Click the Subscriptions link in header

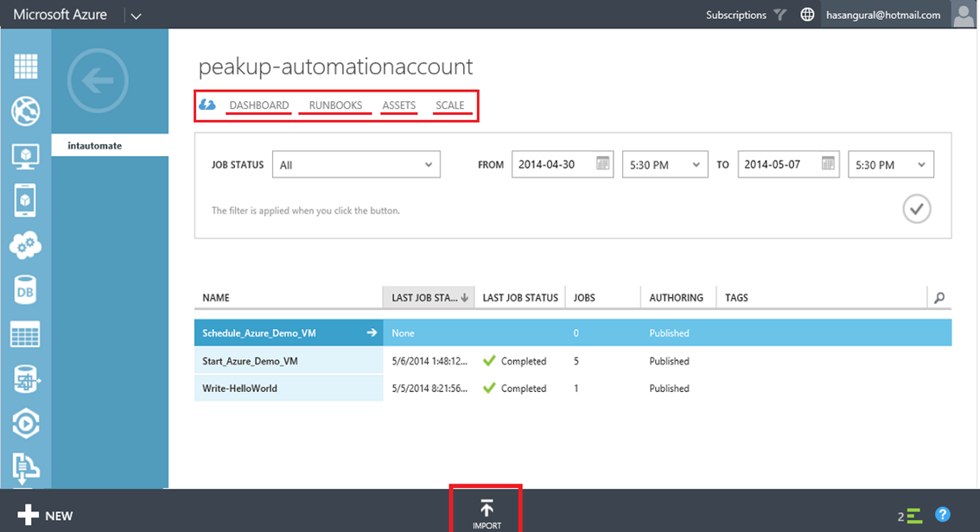pos(735,15)
